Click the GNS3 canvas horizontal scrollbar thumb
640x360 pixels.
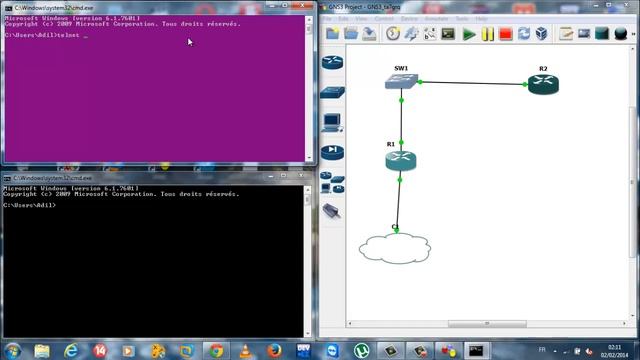click(487, 324)
